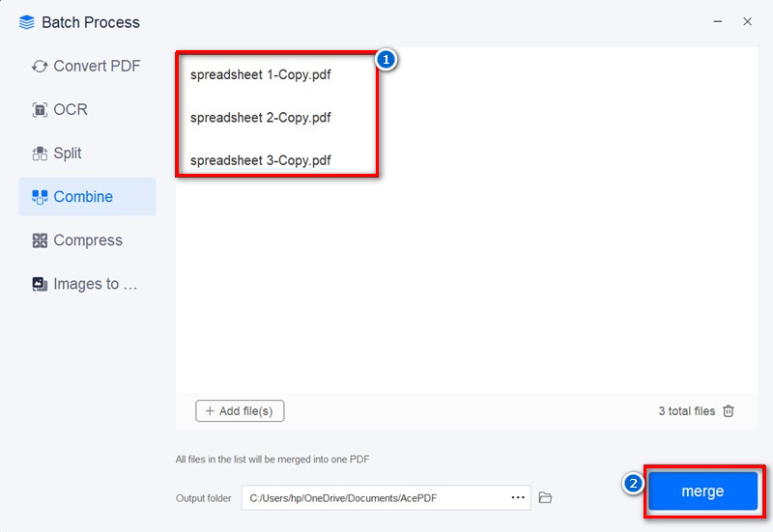The image size is (773, 532).
Task: Click the Images to PDF icon
Action: pos(40,284)
